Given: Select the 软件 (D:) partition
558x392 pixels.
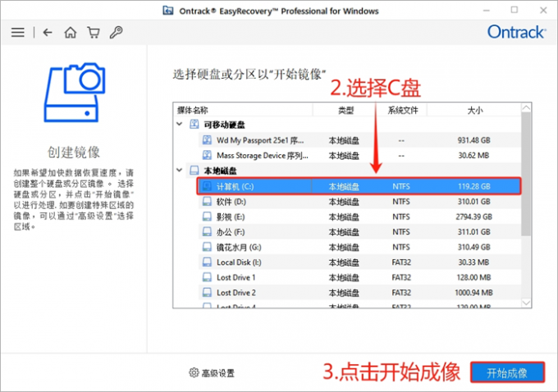Looking at the screenshot, I should coord(359,202).
